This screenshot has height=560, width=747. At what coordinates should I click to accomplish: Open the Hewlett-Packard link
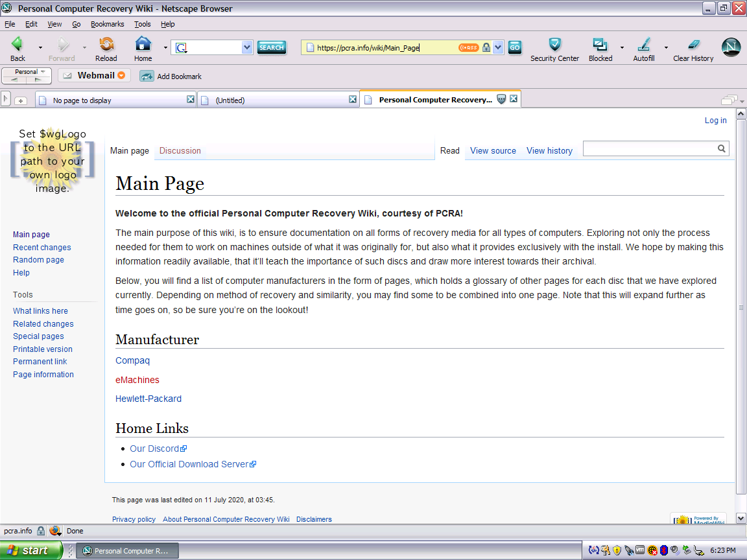[148, 399]
